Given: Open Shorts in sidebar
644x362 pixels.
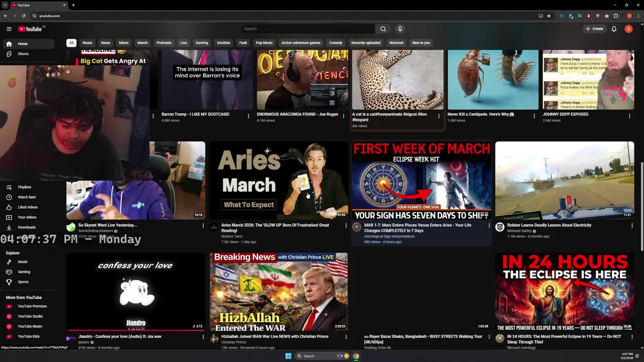Looking at the screenshot, I should [28, 54].
